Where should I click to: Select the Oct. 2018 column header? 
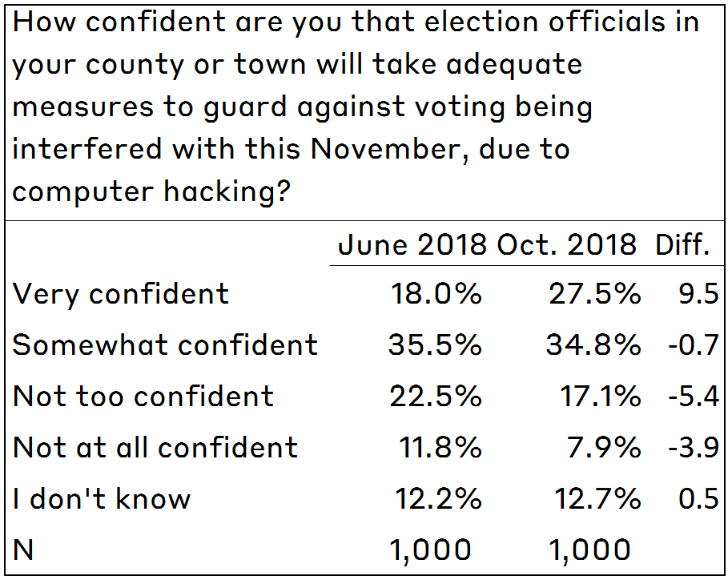pos(567,244)
